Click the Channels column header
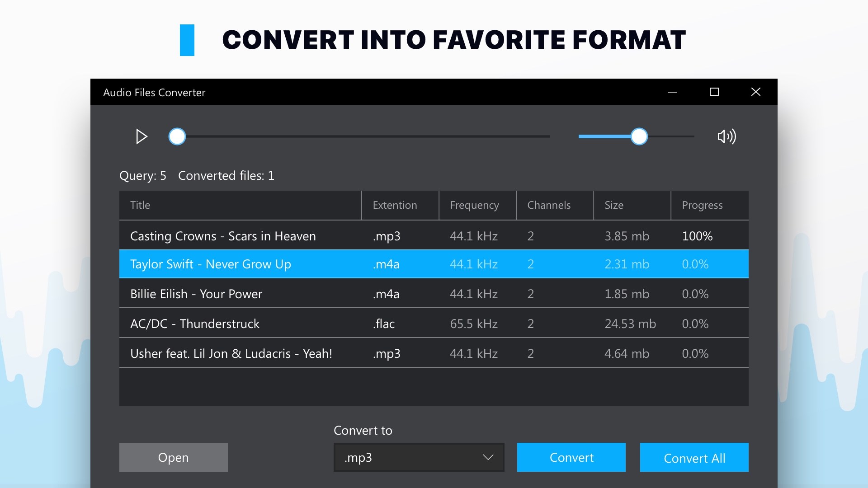The image size is (868, 488). pyautogui.click(x=554, y=205)
